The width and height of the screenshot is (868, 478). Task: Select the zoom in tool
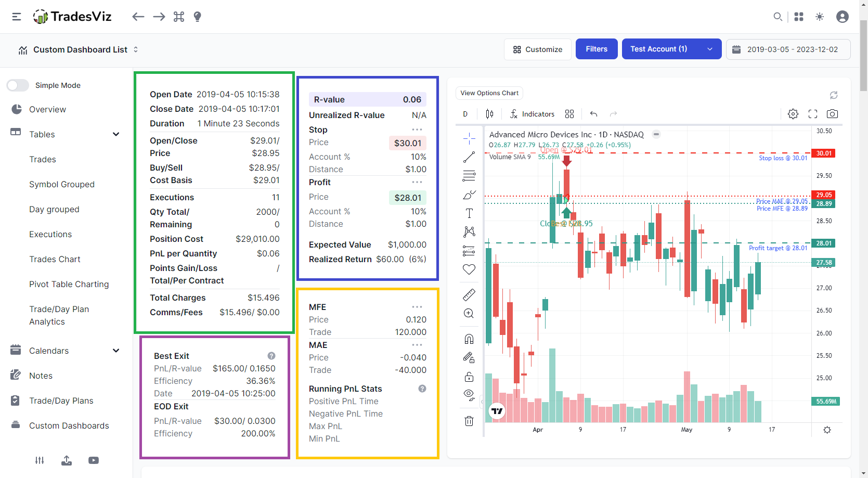tap(469, 314)
